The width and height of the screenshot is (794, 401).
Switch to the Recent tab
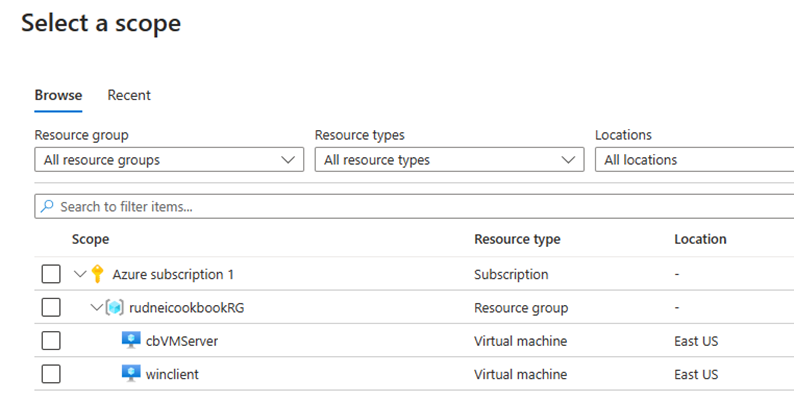click(x=129, y=95)
